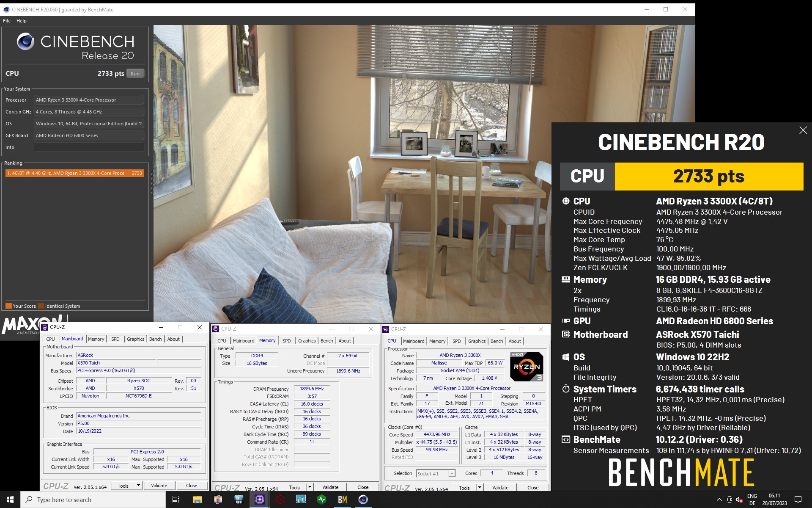812x508 pixels.
Task: Click the 4473.96 MHz Core Speed value
Action: pos(437,434)
